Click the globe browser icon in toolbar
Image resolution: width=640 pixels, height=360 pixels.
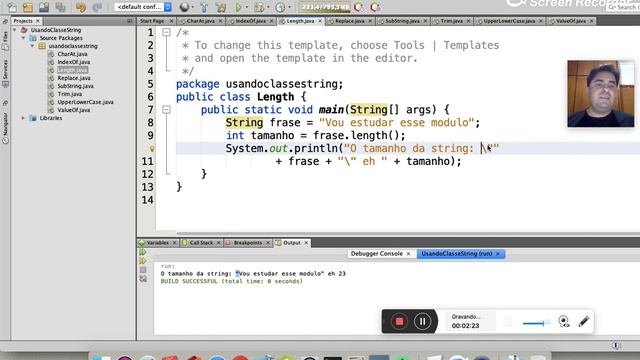(184, 7)
